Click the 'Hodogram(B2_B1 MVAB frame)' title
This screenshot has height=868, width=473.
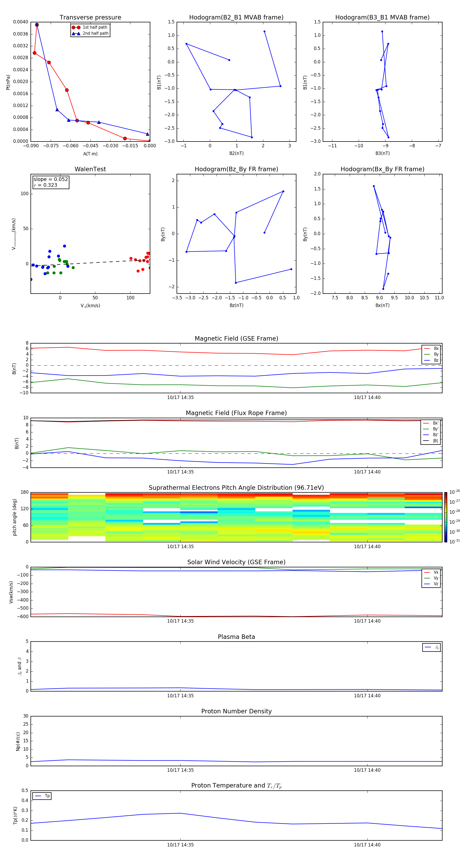tap(236, 18)
